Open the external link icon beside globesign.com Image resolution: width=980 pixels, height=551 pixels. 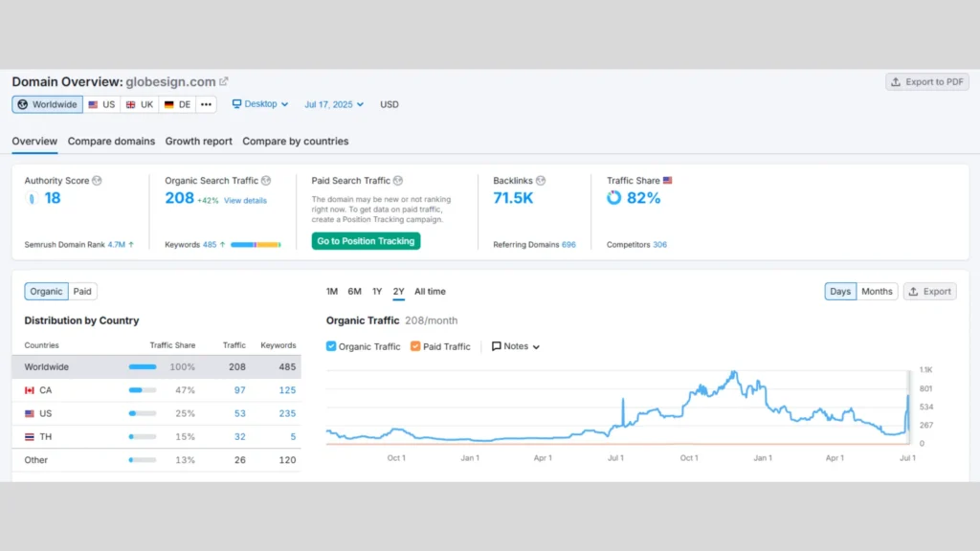tap(224, 81)
